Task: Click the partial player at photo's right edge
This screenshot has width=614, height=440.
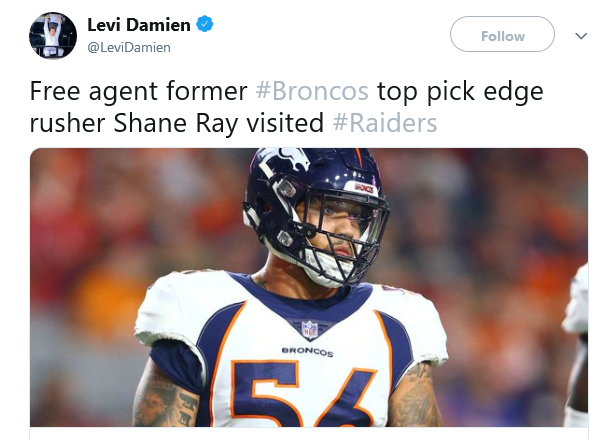Action: [576, 344]
